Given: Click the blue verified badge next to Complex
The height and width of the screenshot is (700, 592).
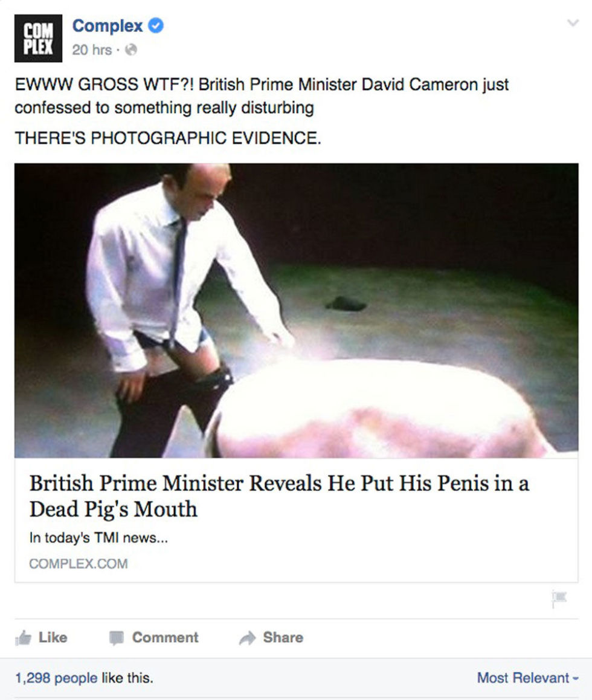Looking at the screenshot, I should pyautogui.click(x=156, y=26).
